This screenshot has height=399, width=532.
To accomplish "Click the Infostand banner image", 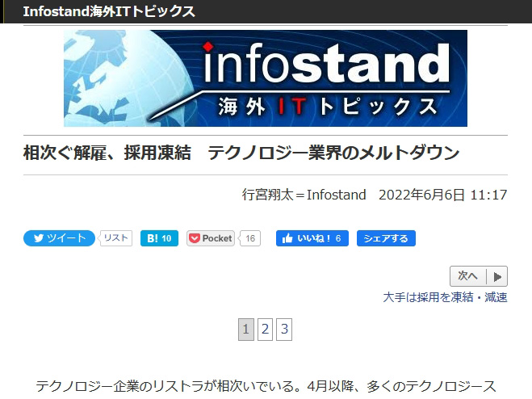I will point(266,78).
